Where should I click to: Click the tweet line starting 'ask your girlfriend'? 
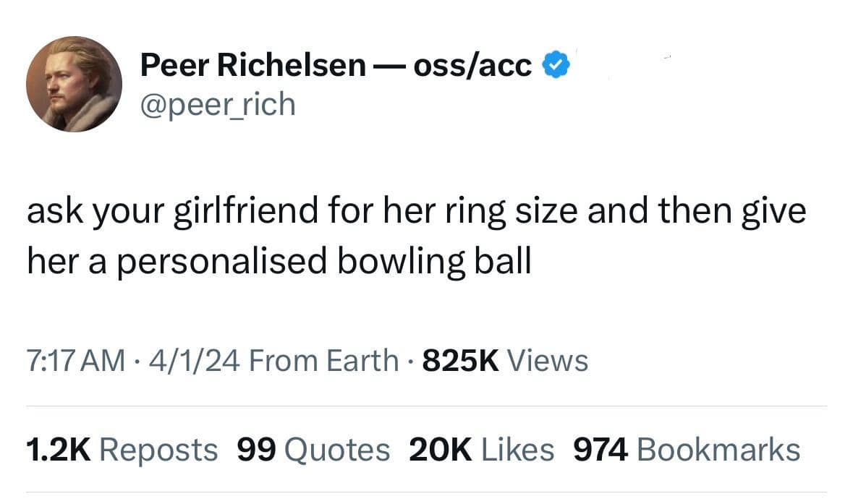click(x=416, y=213)
